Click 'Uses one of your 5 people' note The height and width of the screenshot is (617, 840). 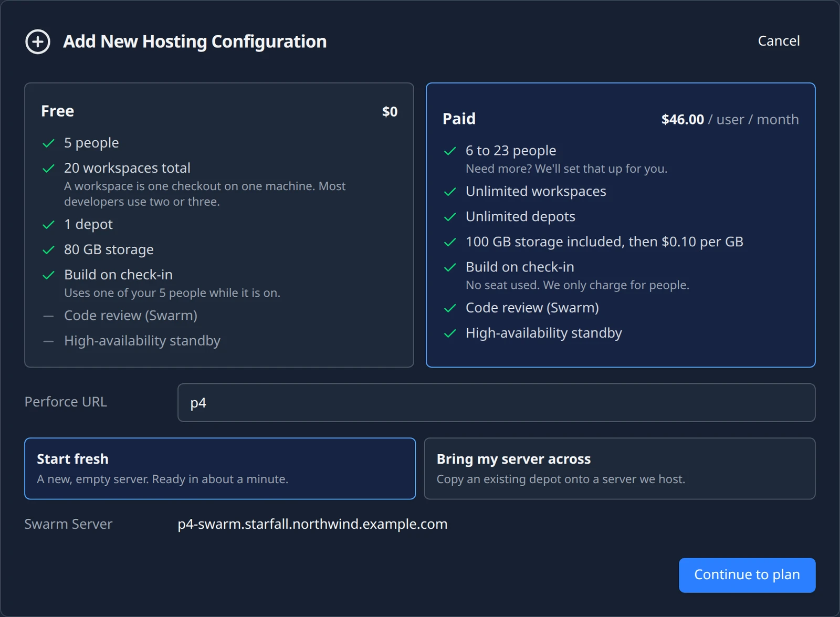pos(172,293)
